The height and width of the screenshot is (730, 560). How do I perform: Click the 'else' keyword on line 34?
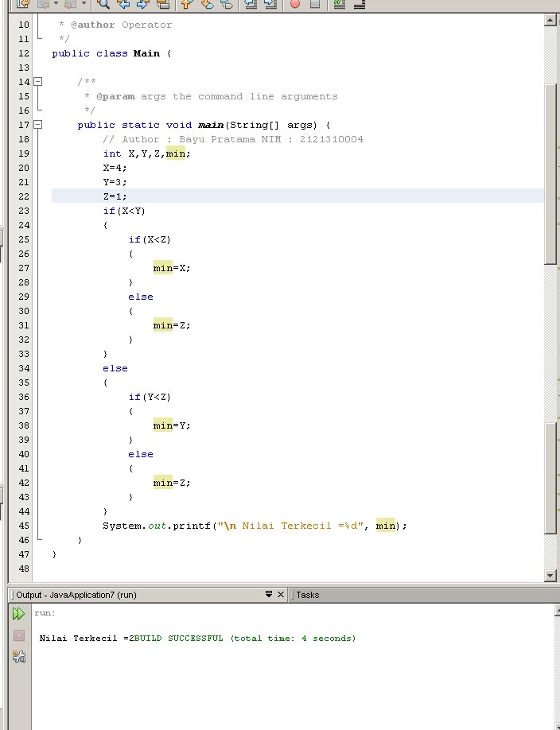point(115,368)
